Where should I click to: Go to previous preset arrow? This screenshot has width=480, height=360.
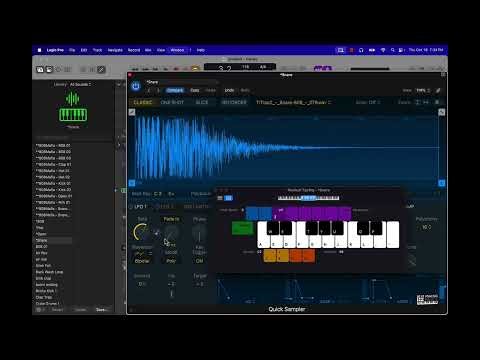click(x=149, y=90)
